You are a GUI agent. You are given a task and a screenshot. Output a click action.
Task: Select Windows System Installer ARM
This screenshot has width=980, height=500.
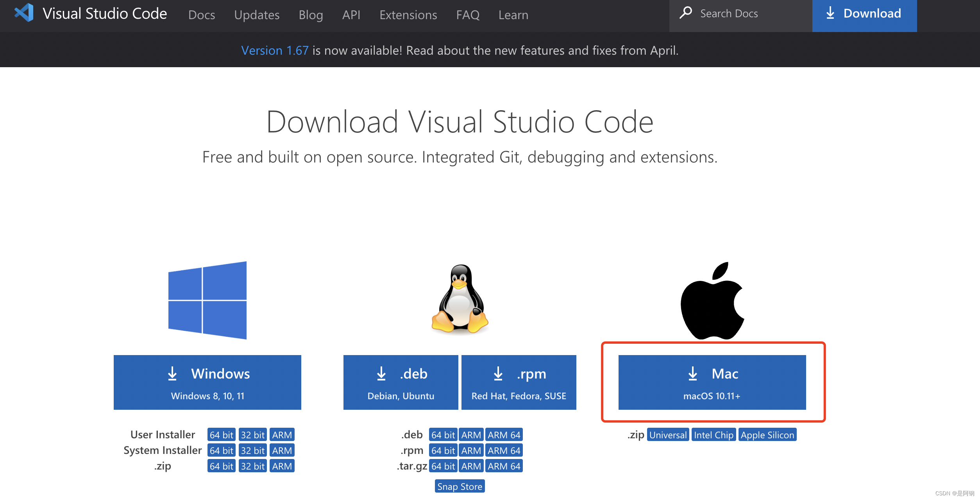click(282, 450)
